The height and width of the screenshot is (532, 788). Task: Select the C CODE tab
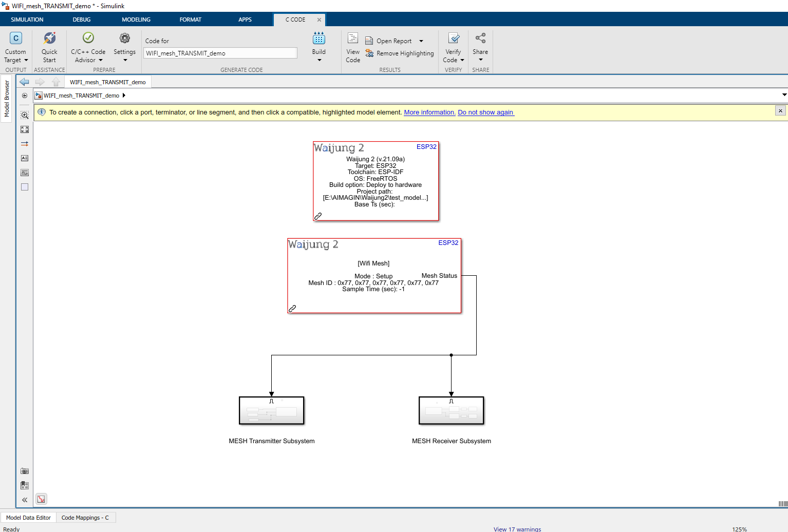295,20
